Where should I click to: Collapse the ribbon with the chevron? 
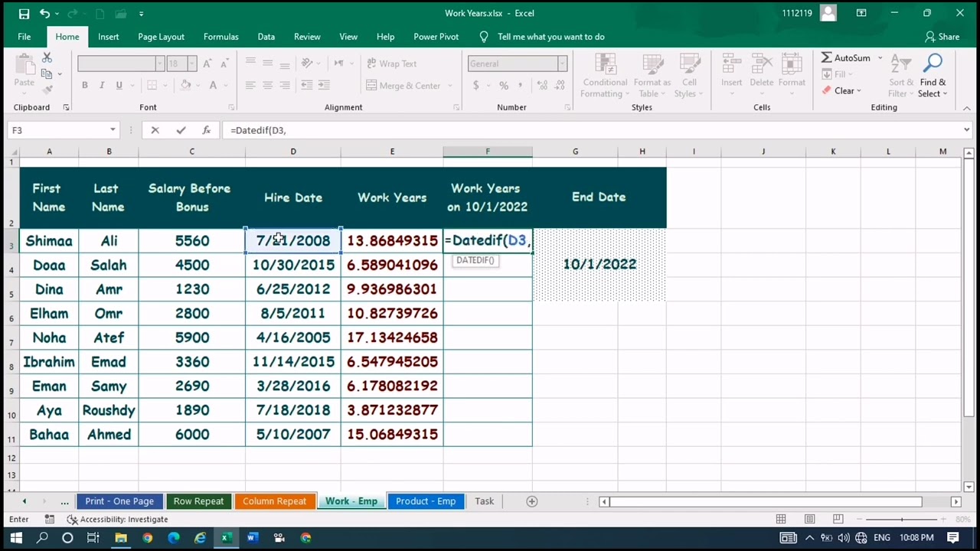(966, 108)
